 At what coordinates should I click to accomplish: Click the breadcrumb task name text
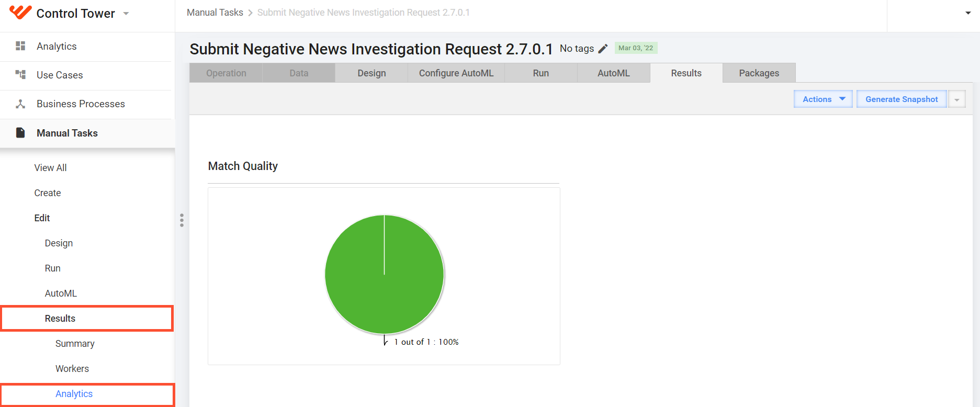pos(364,13)
